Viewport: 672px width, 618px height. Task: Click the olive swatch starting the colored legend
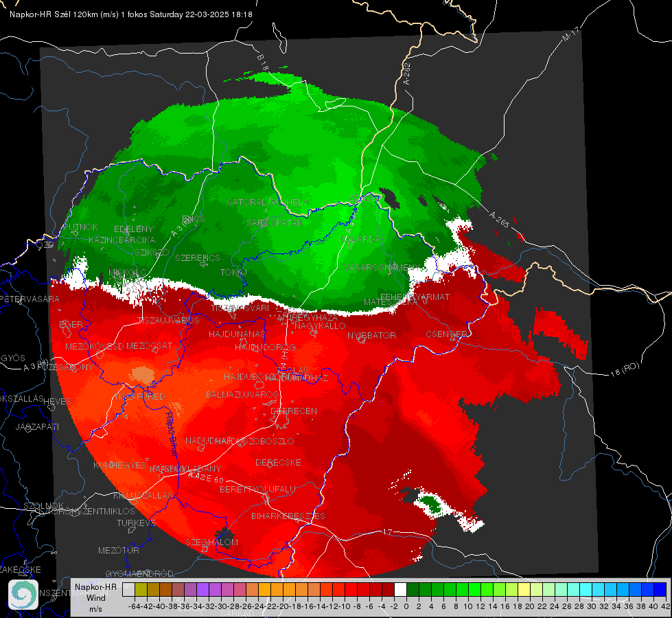pyautogui.click(x=141, y=589)
